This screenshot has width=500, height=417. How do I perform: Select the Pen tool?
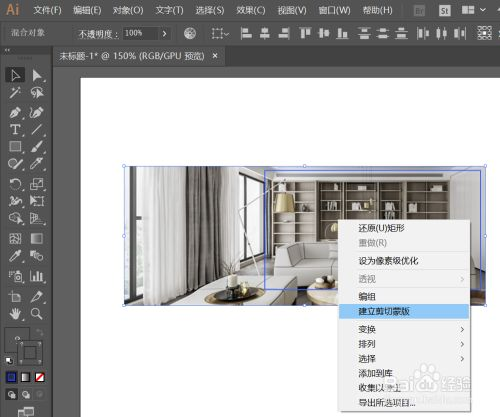coord(15,112)
